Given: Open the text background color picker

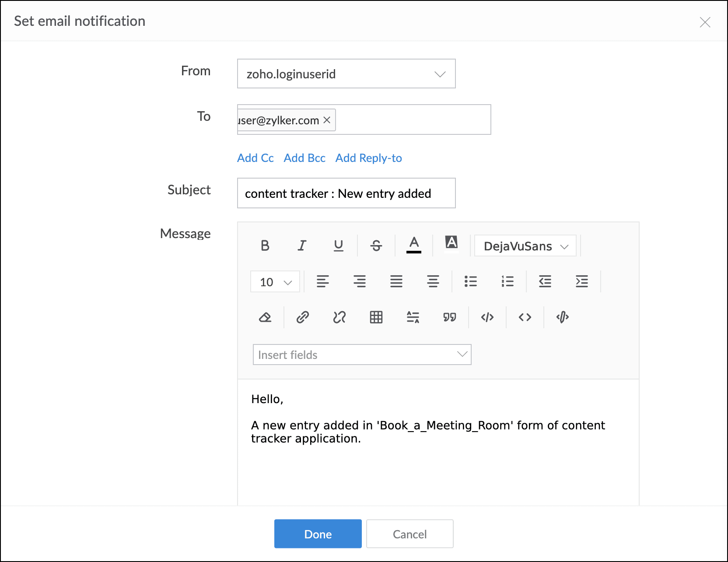Looking at the screenshot, I should pyautogui.click(x=451, y=242).
